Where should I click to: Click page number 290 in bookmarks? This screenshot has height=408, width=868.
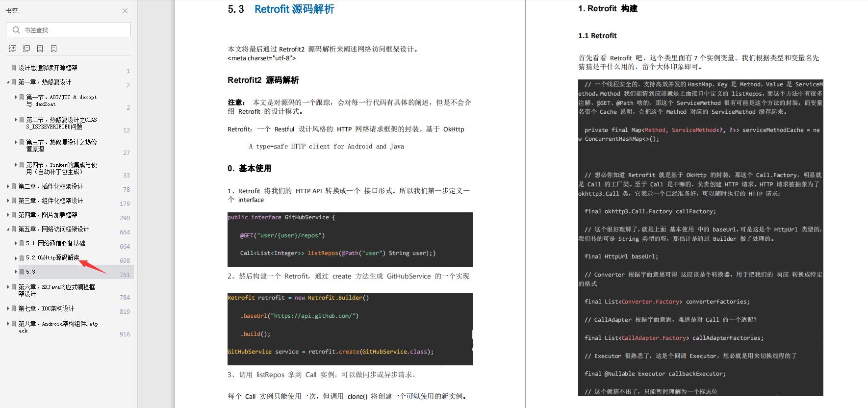pyautogui.click(x=125, y=218)
